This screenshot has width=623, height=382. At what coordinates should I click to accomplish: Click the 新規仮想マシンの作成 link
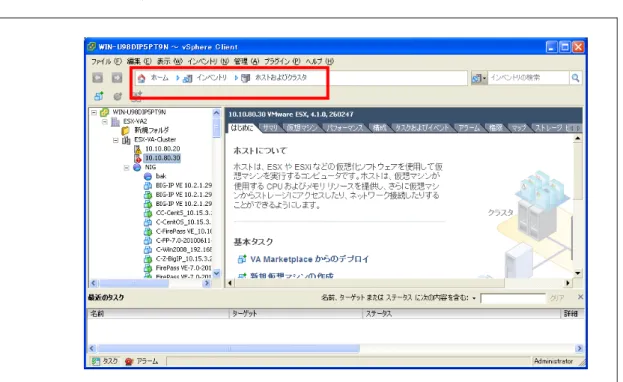pos(292,275)
